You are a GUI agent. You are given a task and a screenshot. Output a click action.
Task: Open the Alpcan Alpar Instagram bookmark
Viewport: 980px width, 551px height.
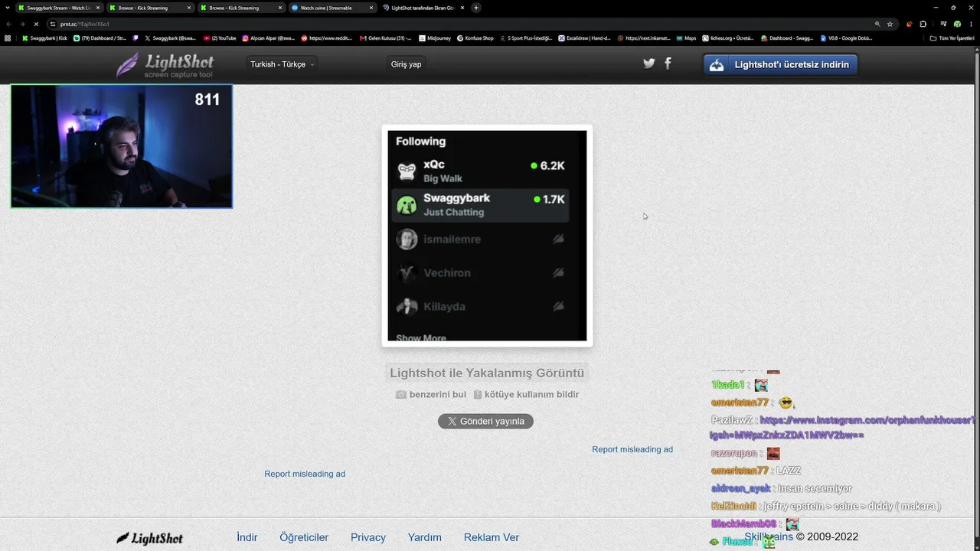(x=269, y=38)
